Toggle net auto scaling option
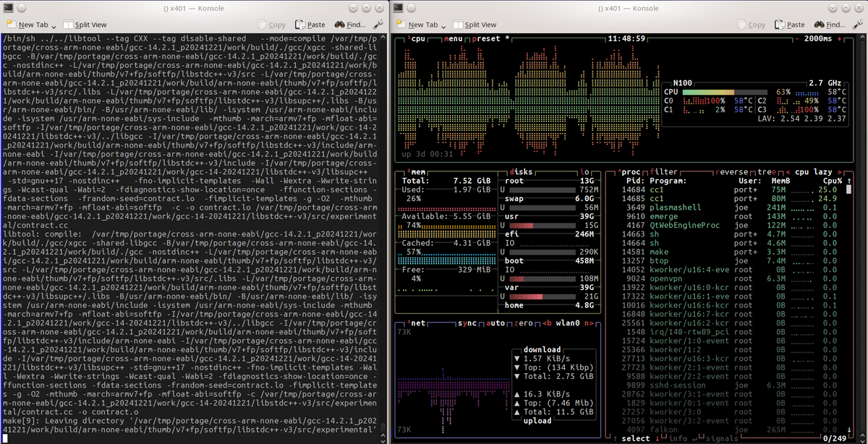This screenshot has height=444, width=868. (495, 323)
